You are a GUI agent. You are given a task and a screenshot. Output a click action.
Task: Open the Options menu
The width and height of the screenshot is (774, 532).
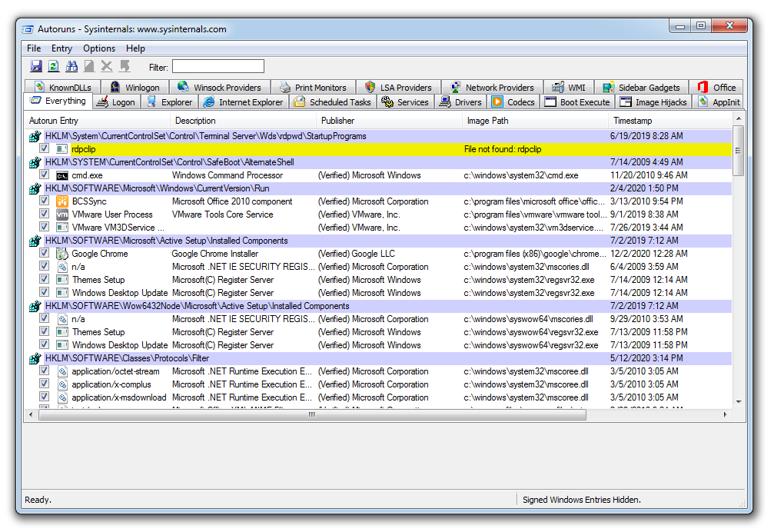point(98,48)
